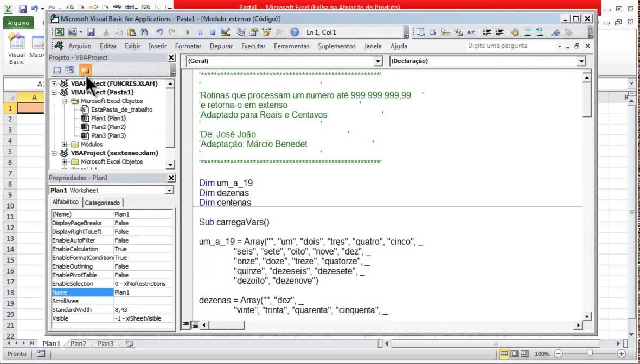
Task: Close the Propriedades - Plan1 panel
Action: 171,178
